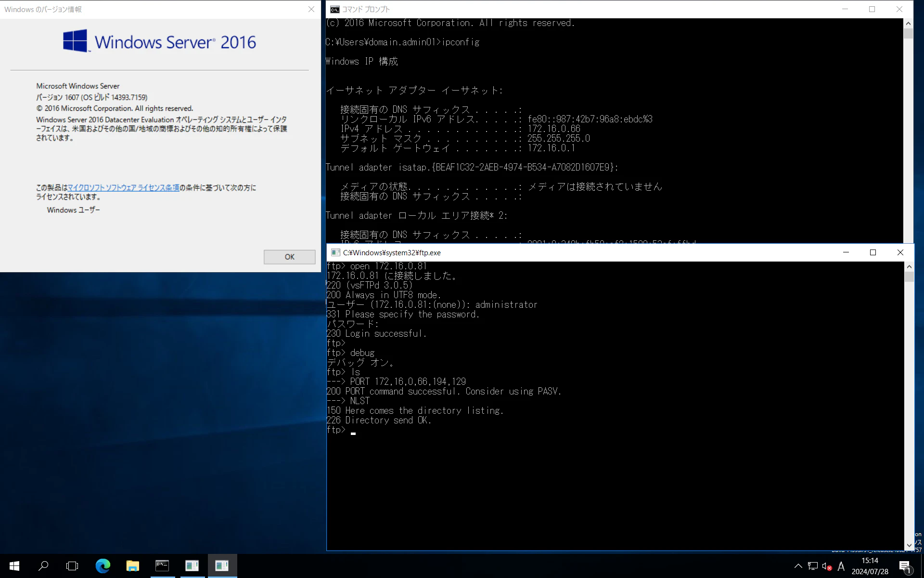Click the highlighted active app taskbar icon
924x578 pixels.
tap(222, 566)
